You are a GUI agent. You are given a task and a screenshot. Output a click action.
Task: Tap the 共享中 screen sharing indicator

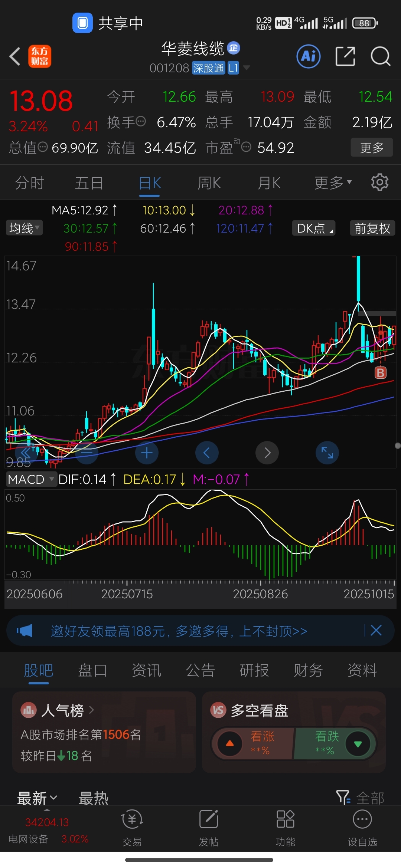(108, 23)
